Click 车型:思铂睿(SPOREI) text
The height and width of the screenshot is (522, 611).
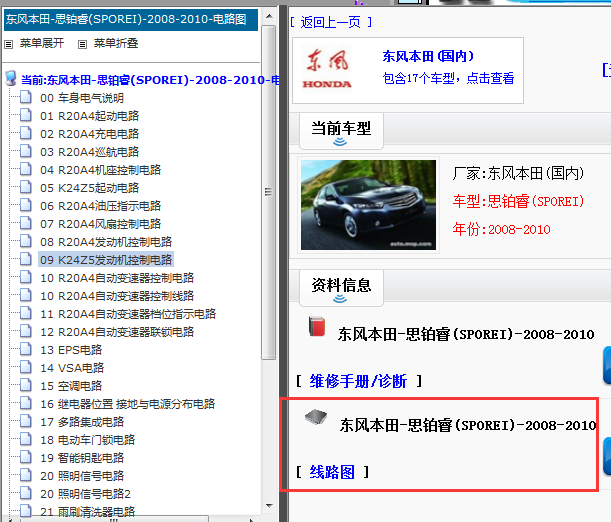coord(518,201)
